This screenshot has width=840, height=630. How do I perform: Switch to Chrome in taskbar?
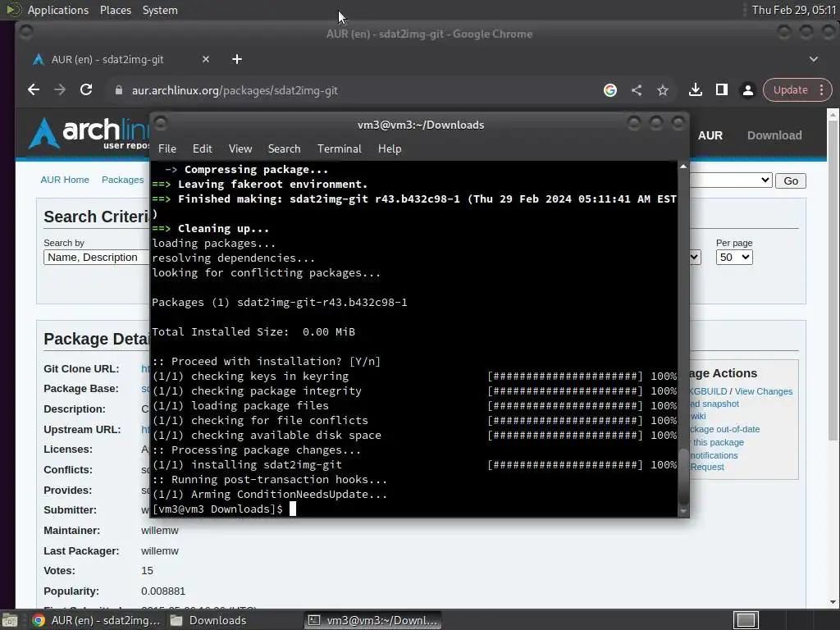(96, 620)
